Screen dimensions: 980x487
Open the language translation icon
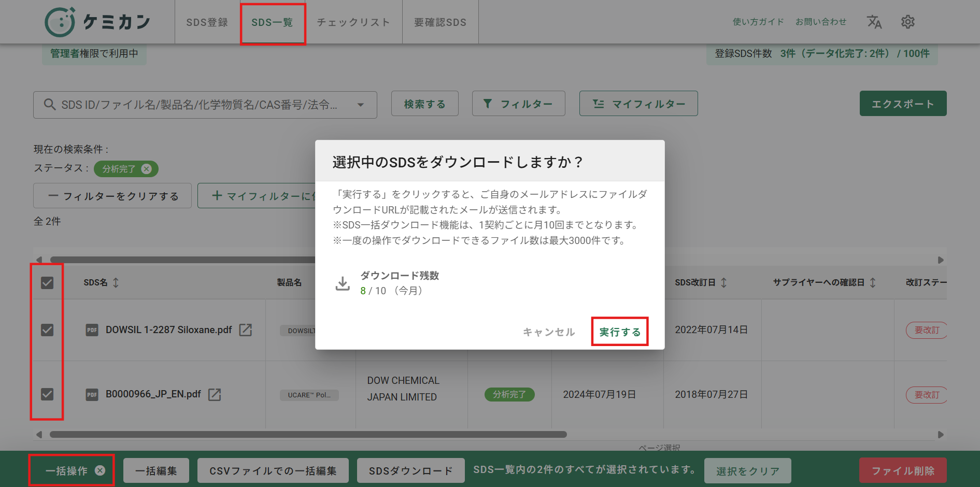(x=874, y=22)
